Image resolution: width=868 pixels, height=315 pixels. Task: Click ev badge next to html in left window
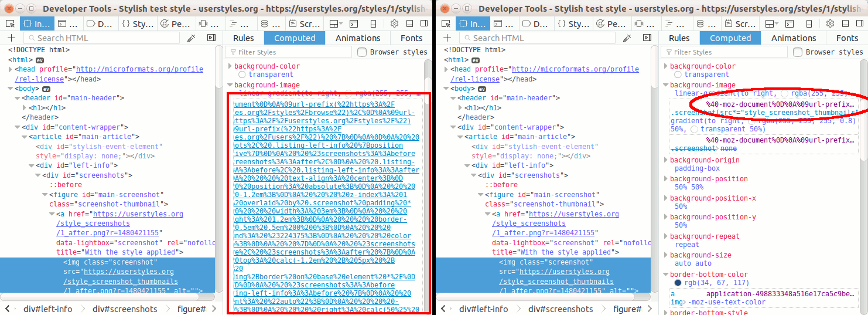tap(40, 60)
